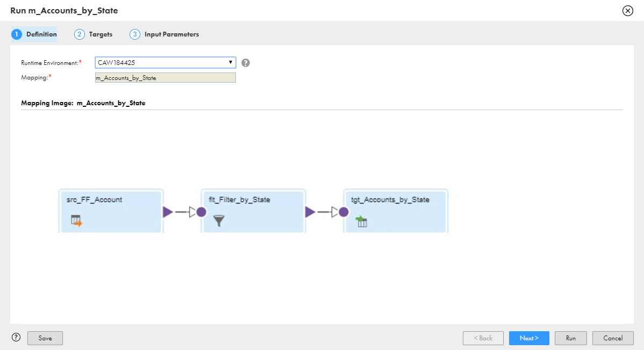Click the purple input circle of flt_Filter_by_State
The image size is (644, 350).
point(201,212)
